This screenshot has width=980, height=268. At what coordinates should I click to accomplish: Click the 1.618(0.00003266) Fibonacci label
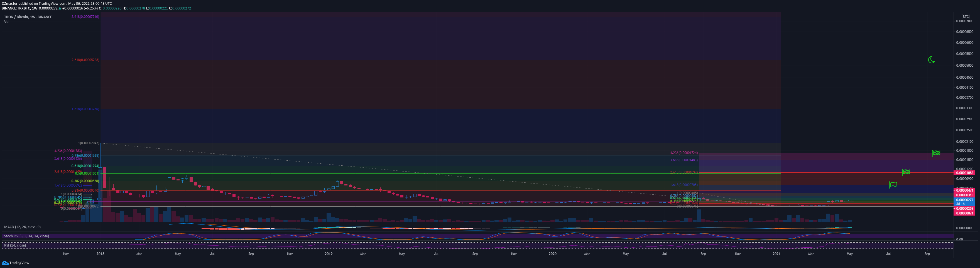[x=85, y=109]
